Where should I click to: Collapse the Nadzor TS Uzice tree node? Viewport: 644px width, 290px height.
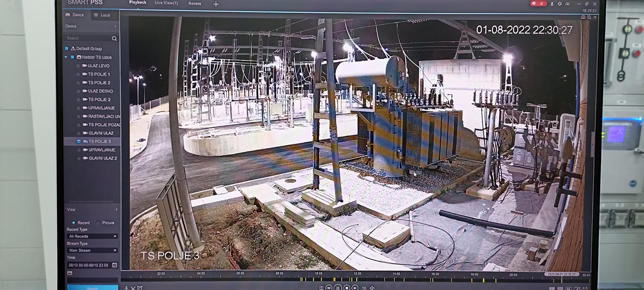click(66, 57)
